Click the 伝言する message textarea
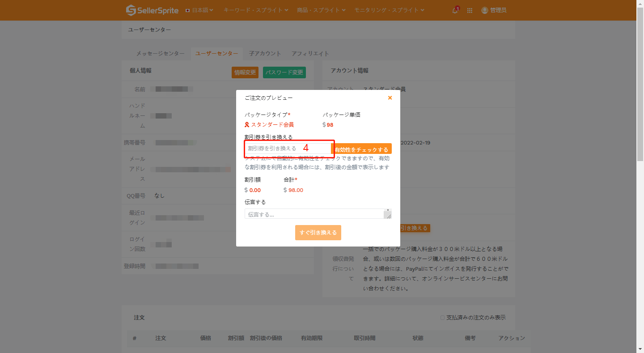 click(x=318, y=214)
